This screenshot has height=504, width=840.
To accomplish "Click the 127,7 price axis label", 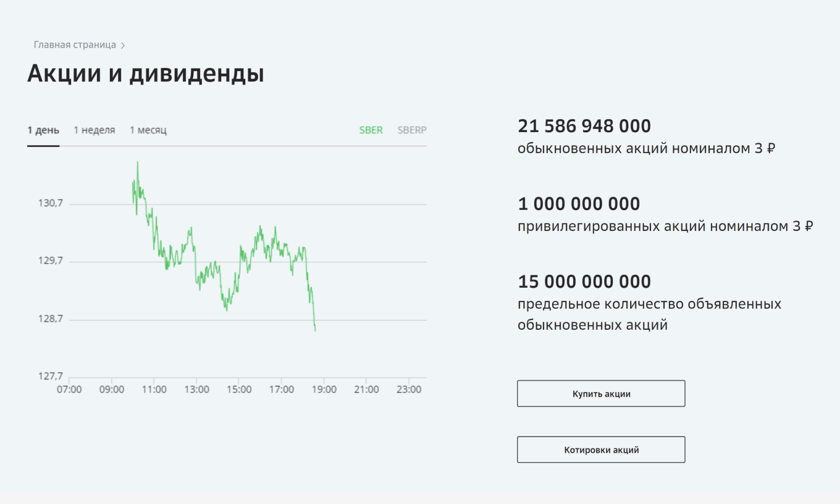I will pyautogui.click(x=51, y=377).
